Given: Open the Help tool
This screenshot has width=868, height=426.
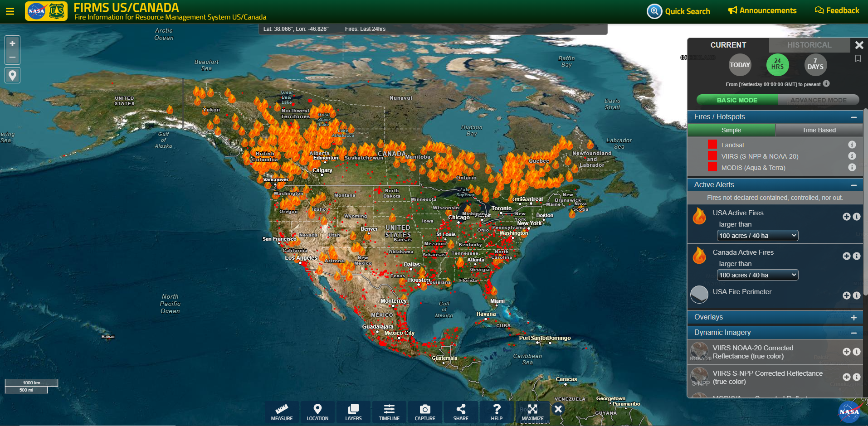Looking at the screenshot, I should pos(497,412).
